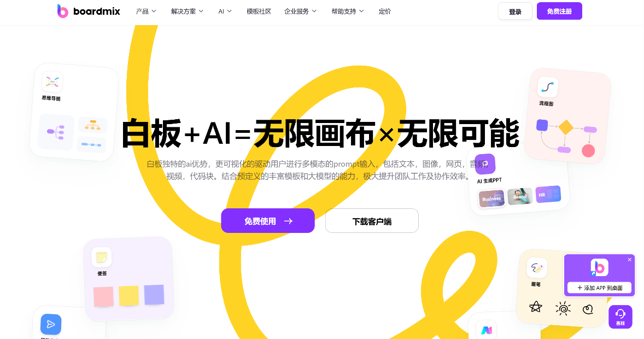
Task: Click the AI 生成PPT purple icon
Action: 485,164
